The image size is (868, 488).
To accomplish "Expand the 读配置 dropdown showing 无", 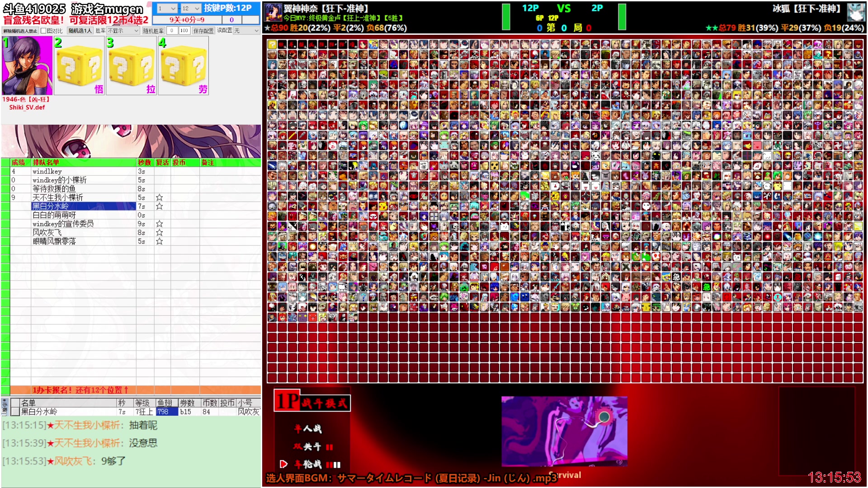I will click(246, 31).
